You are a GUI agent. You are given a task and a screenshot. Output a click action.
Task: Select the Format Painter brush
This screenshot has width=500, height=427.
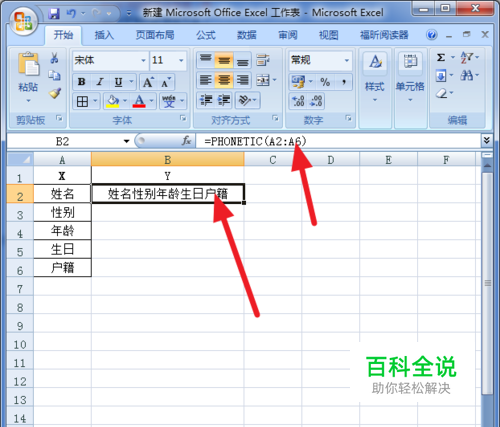point(55,93)
